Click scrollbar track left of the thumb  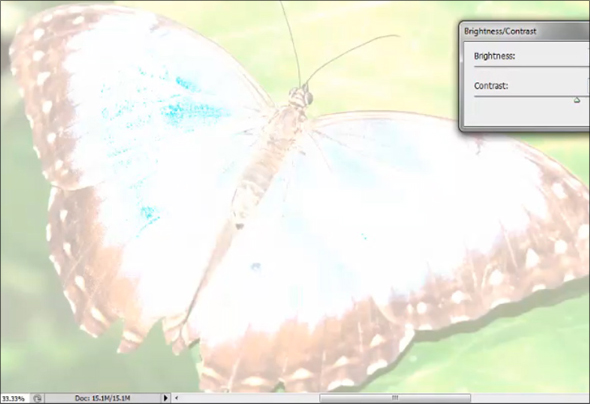(249, 398)
